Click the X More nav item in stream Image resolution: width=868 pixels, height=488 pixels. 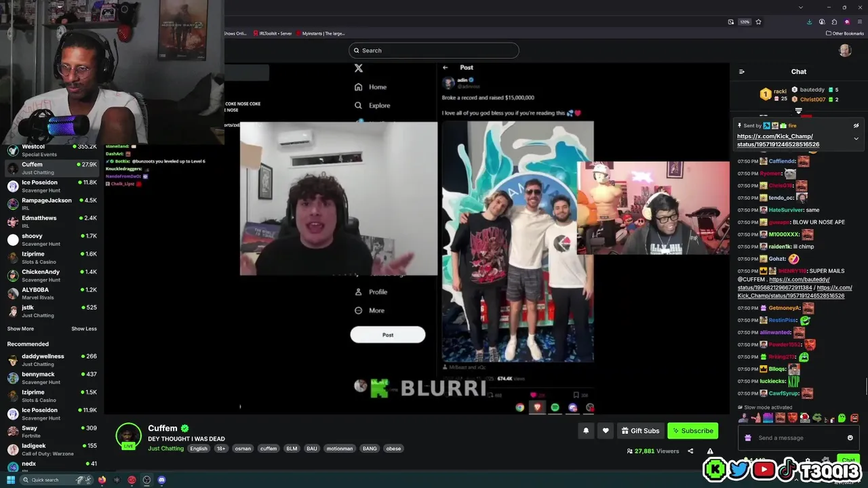(x=370, y=310)
